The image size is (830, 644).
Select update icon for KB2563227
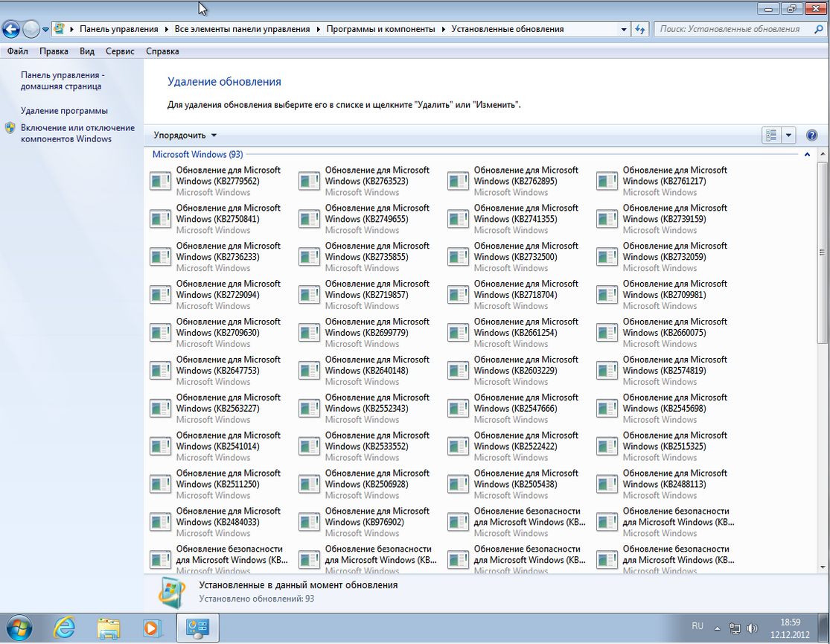click(160, 408)
